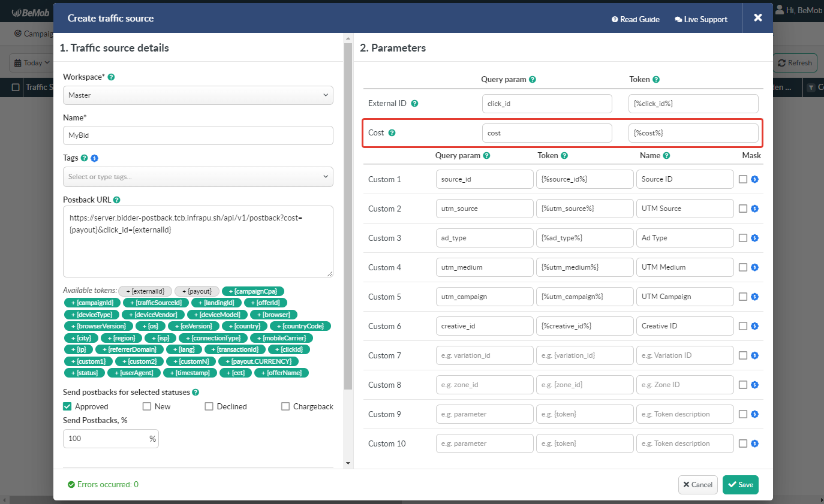Click the help icon next to Workspace
This screenshot has height=504, width=824.
pyautogui.click(x=111, y=77)
